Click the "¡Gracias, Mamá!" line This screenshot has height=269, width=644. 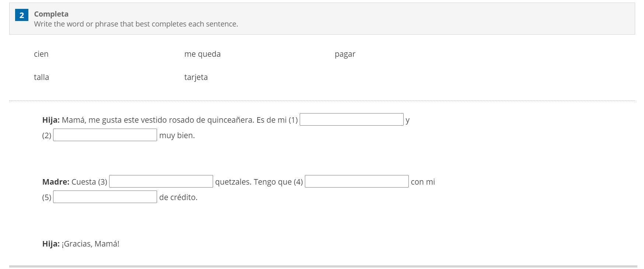pos(90,244)
